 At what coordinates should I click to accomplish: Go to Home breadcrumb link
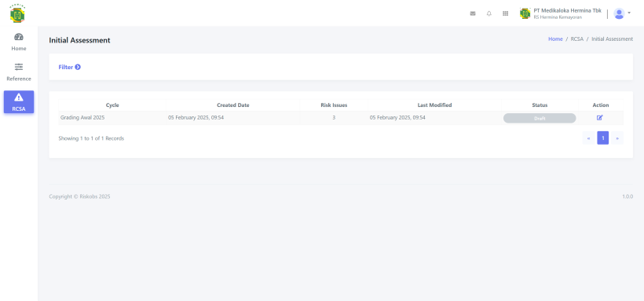pyautogui.click(x=555, y=39)
